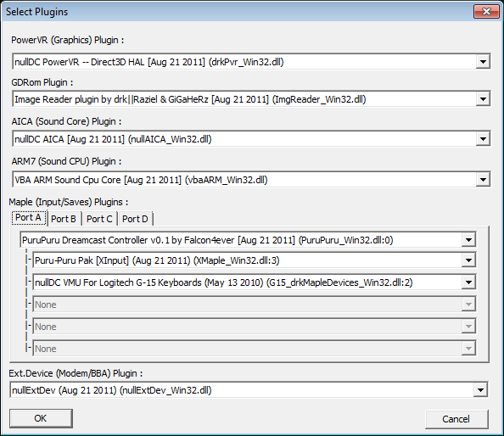
Task: Click the "PowerVR (Graphics) Plugin :" label
Action: tap(68, 40)
